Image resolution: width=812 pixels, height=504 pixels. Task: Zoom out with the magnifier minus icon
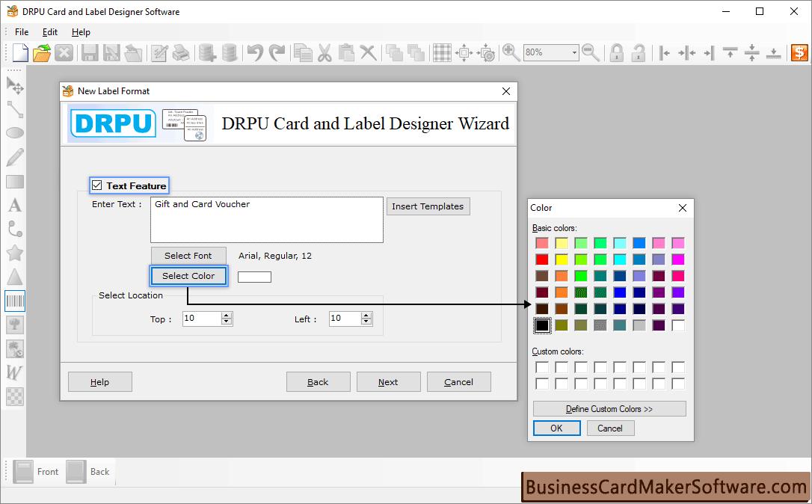point(591,53)
